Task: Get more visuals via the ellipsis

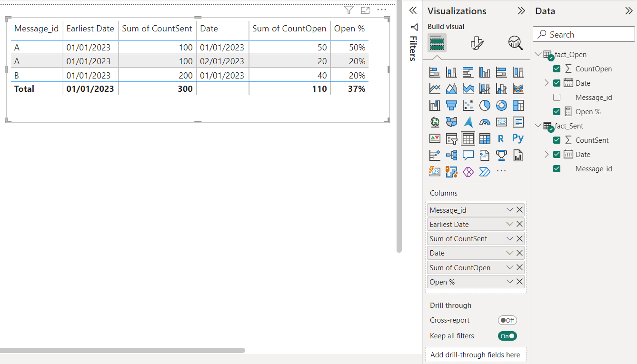Action: click(x=501, y=171)
